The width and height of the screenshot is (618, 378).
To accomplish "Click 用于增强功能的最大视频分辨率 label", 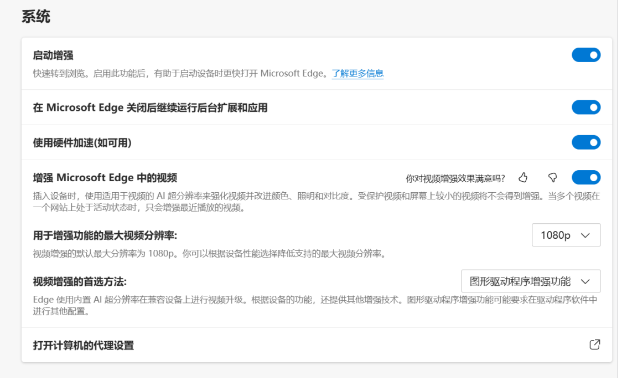I will pos(105,236).
